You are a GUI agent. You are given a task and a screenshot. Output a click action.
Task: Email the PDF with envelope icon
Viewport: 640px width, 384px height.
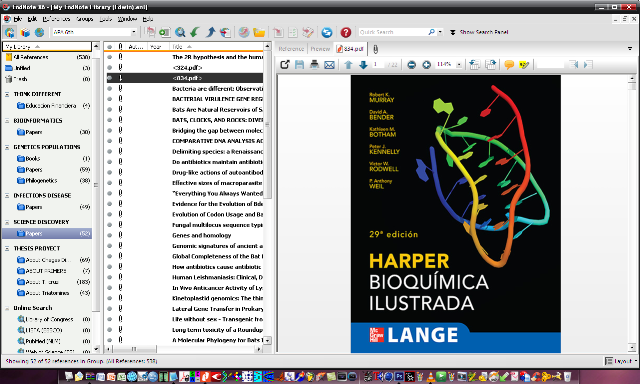329,64
